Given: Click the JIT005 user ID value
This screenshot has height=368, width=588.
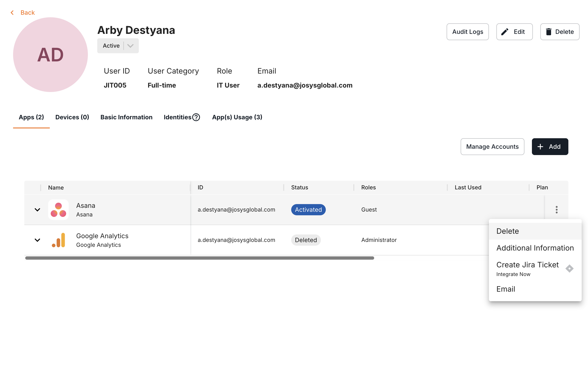Looking at the screenshot, I should (115, 85).
